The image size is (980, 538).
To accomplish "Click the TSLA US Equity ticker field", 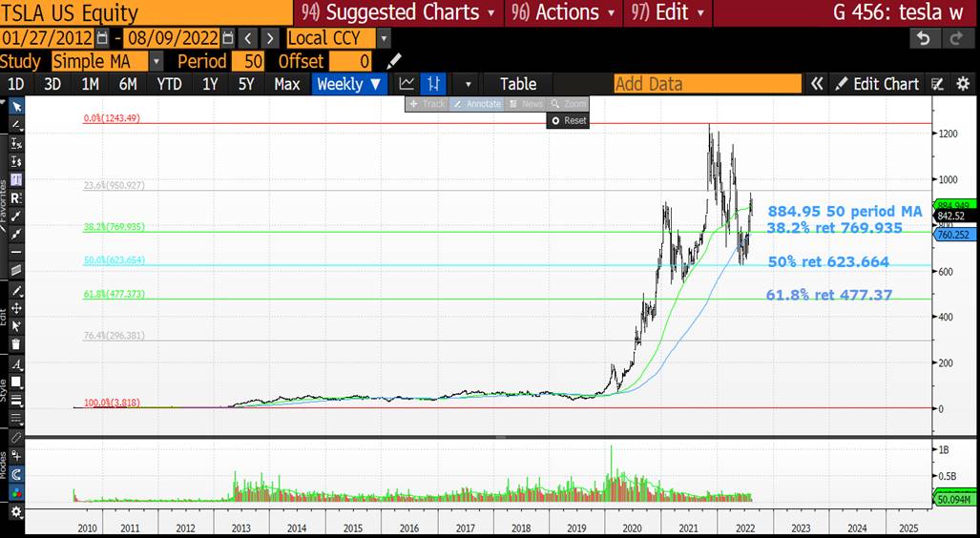I will [146, 12].
